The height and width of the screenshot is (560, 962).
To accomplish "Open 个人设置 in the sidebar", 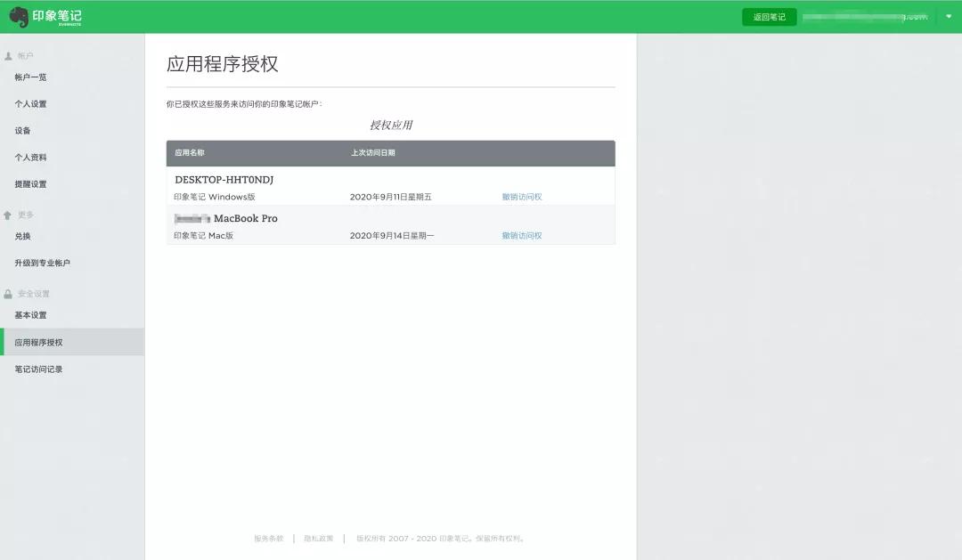I will pyautogui.click(x=30, y=104).
